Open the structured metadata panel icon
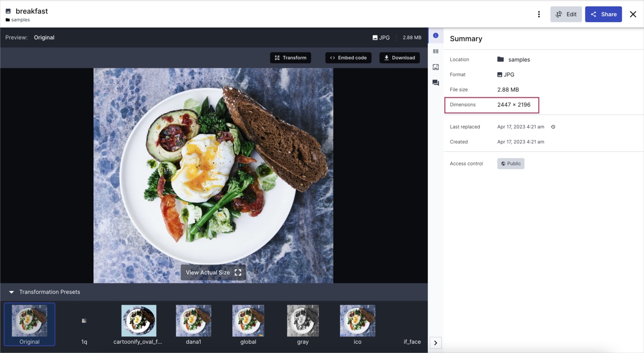Viewport: 644px width, 353px height. point(436,51)
